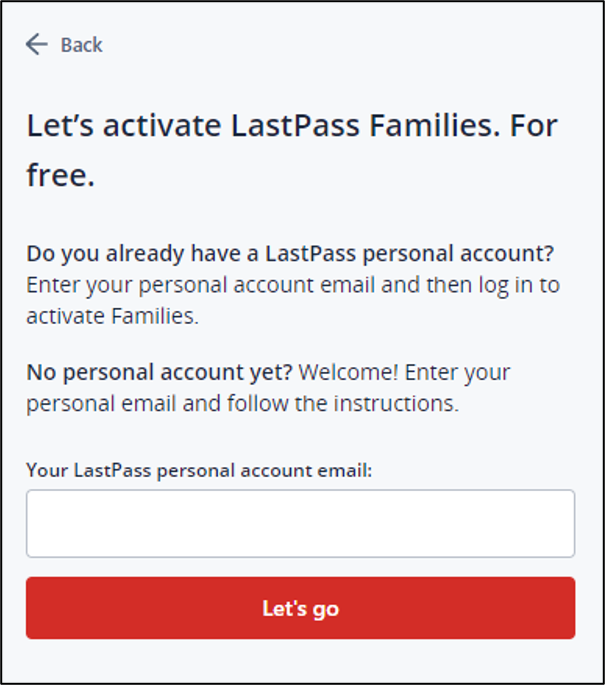Click the "activate Families." instruction text
Screen dimensions: 605x685
pyautogui.click(x=111, y=318)
